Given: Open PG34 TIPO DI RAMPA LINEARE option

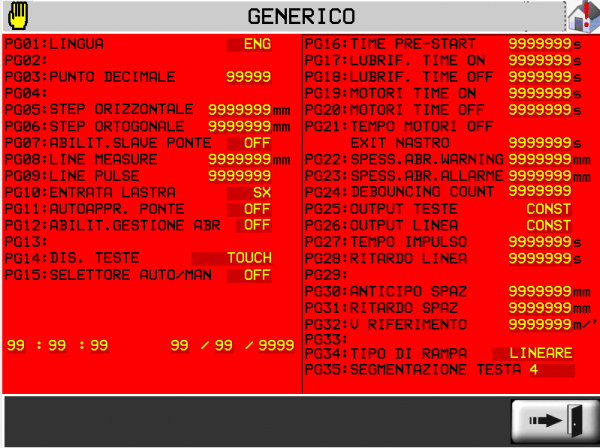Looking at the screenshot, I should coord(535,353).
